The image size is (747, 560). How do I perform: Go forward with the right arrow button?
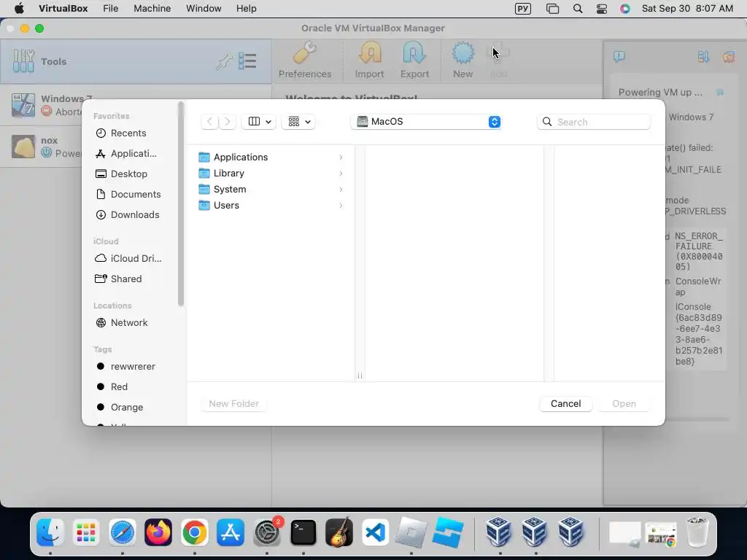(228, 122)
